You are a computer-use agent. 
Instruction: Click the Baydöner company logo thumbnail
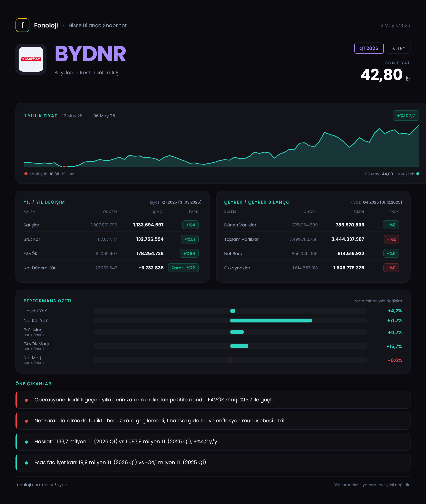tap(31, 59)
